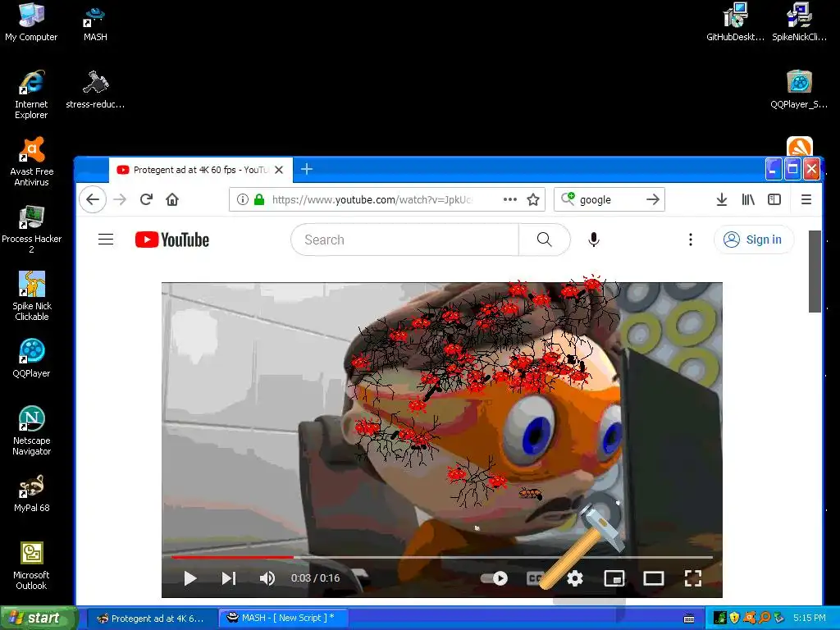Switch to MASH New Script taskbar window

(284, 619)
